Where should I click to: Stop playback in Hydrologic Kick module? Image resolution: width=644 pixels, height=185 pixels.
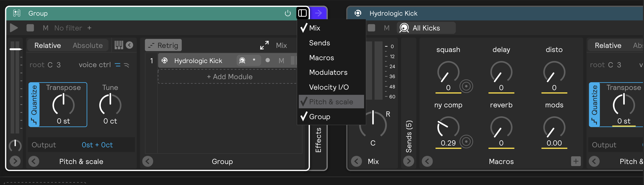372,28
